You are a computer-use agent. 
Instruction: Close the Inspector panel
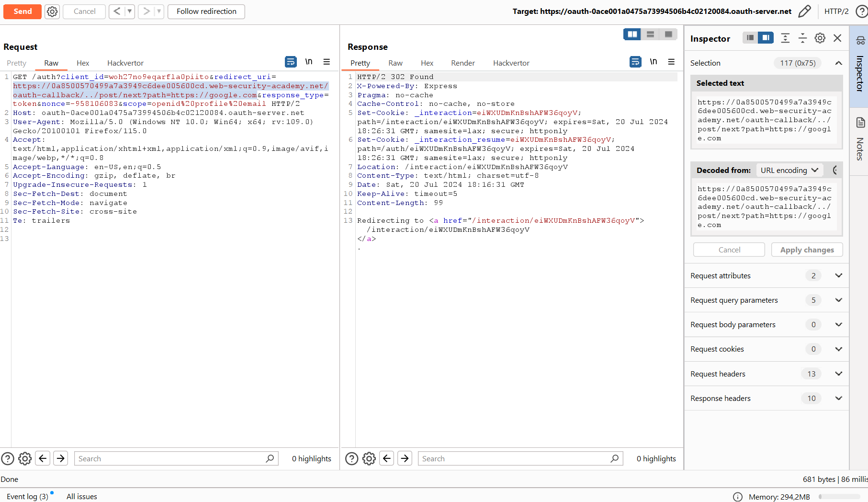[x=837, y=38]
